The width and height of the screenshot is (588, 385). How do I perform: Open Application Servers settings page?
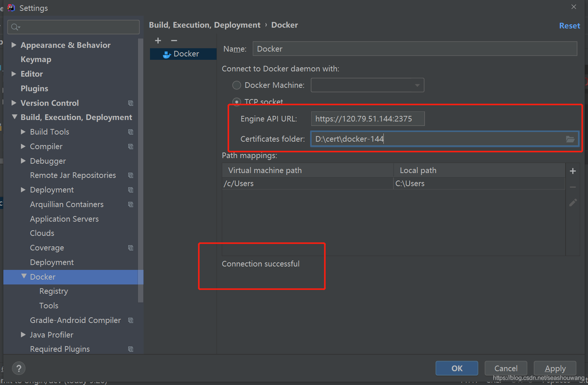[64, 219]
